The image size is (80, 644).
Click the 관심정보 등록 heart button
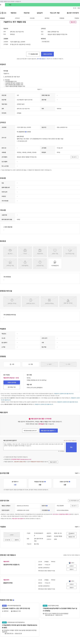tap(33, 54)
